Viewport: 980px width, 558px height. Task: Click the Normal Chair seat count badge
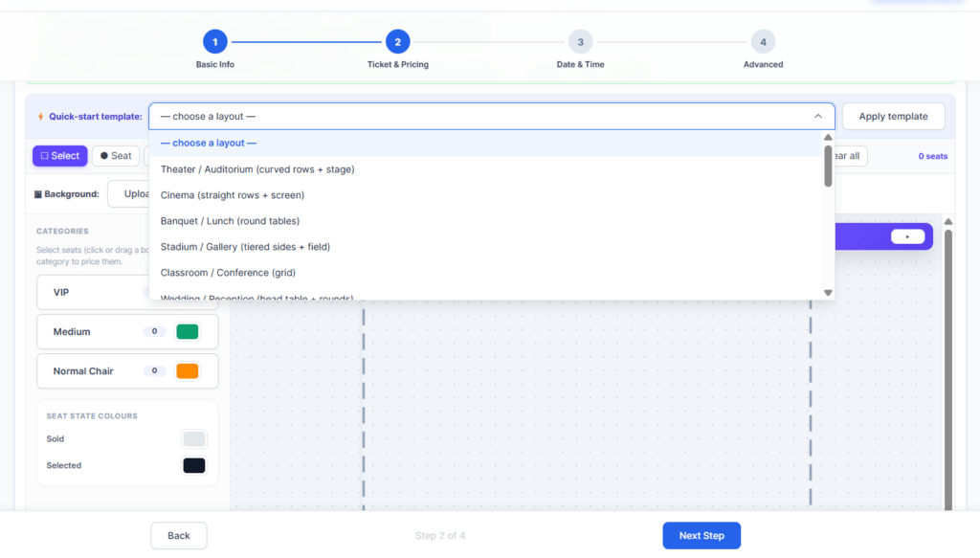click(x=154, y=371)
